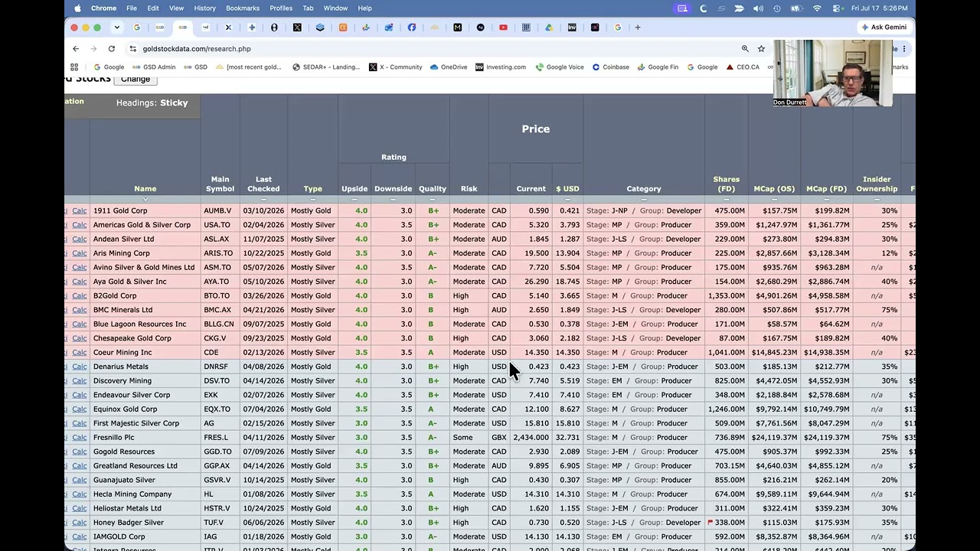Expand the filter dash under Upside

[x=354, y=199]
